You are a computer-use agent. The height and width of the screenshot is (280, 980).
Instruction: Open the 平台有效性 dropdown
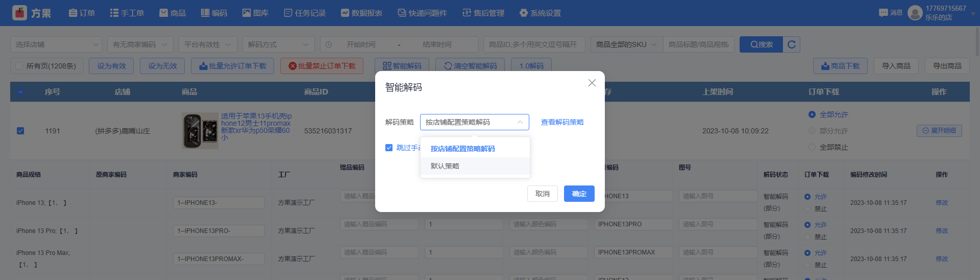click(x=208, y=44)
